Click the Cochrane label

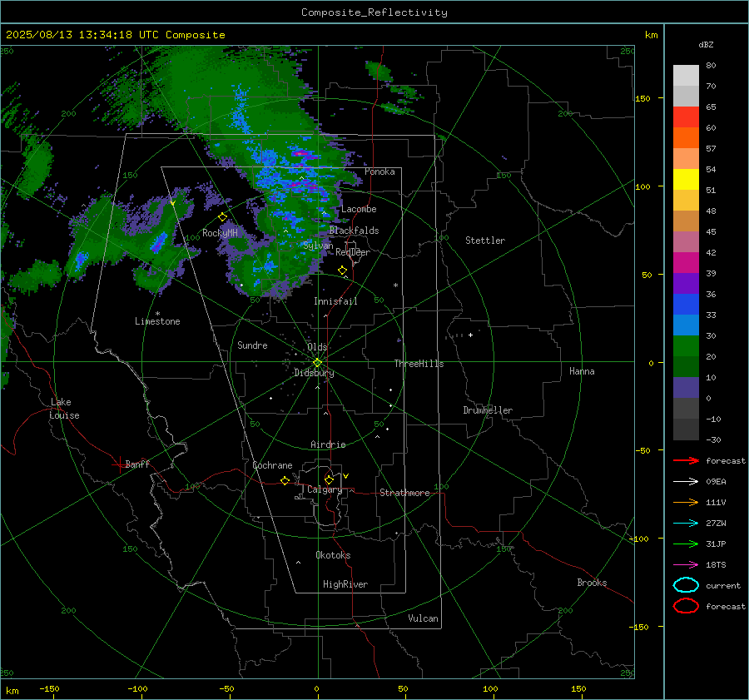[x=272, y=465]
